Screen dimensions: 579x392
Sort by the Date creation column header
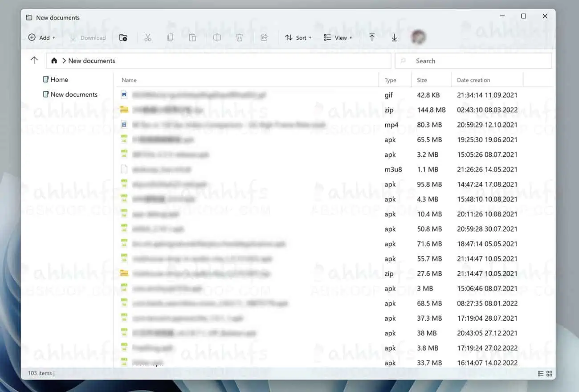coord(473,80)
